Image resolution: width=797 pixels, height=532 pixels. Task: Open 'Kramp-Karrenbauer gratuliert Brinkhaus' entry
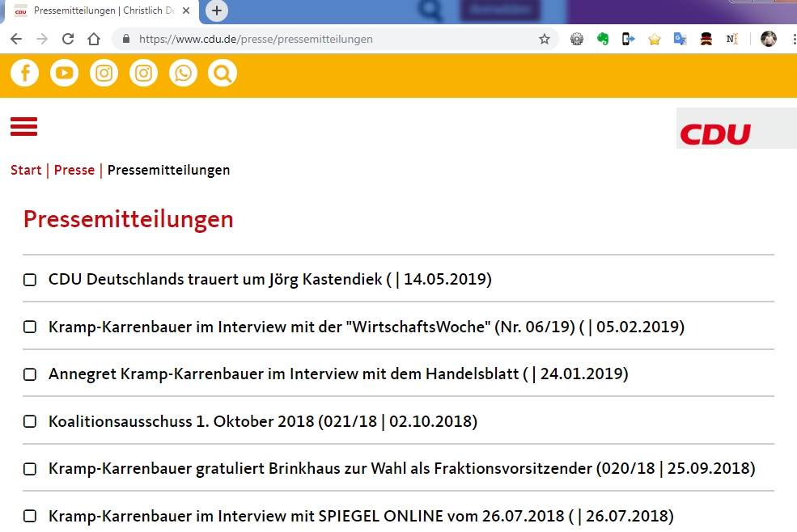coord(402,468)
